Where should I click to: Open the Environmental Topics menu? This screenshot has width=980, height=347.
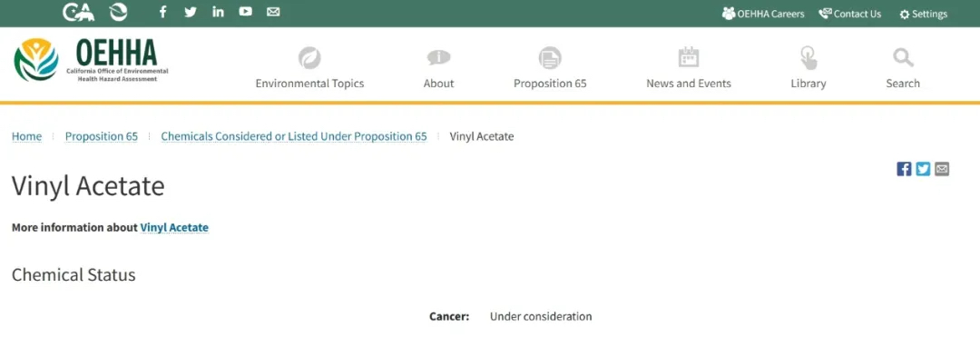tap(309, 68)
